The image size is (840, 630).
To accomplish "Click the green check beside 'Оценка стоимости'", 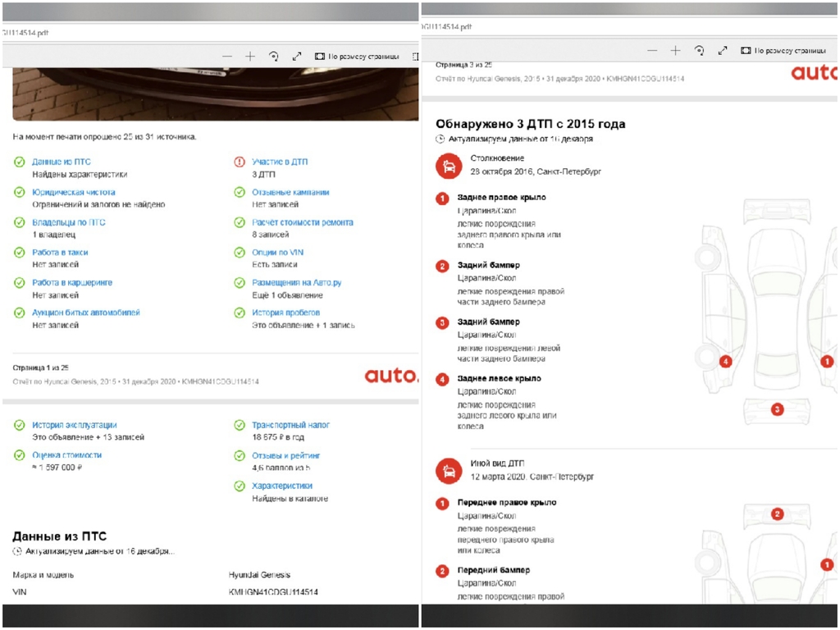I will coord(20,454).
